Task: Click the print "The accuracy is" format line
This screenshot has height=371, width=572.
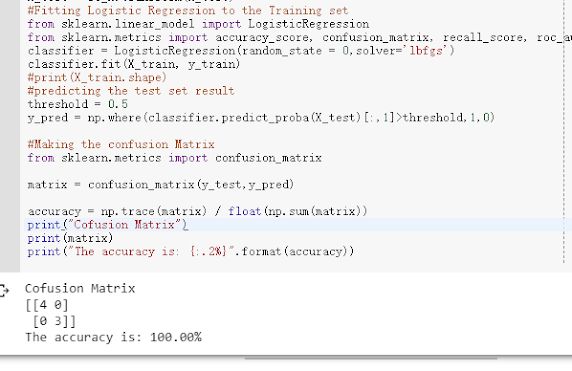Action: 191,252
